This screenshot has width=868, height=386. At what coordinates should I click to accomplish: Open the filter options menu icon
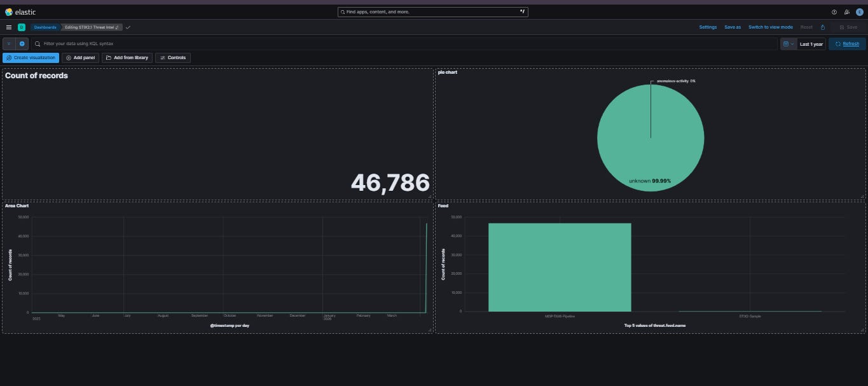[9, 44]
